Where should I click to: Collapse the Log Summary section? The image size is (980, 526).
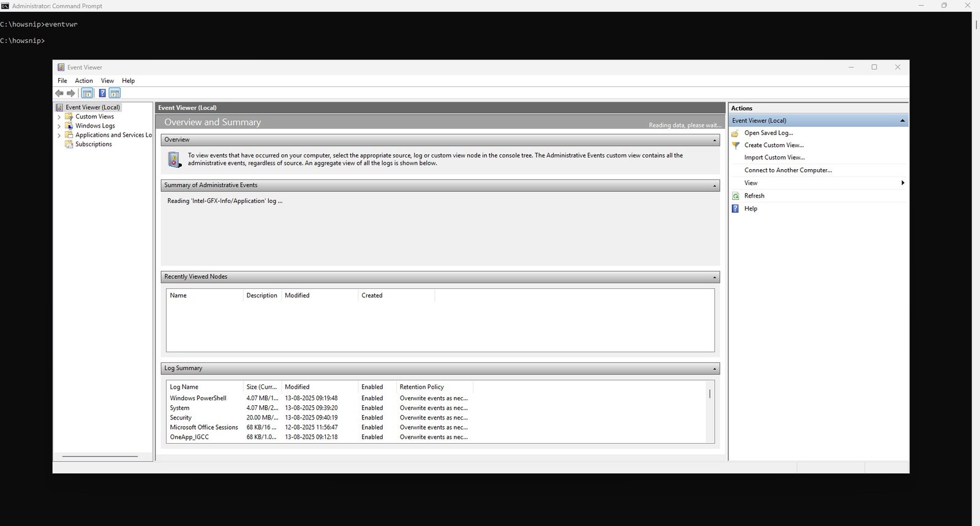[x=714, y=369]
